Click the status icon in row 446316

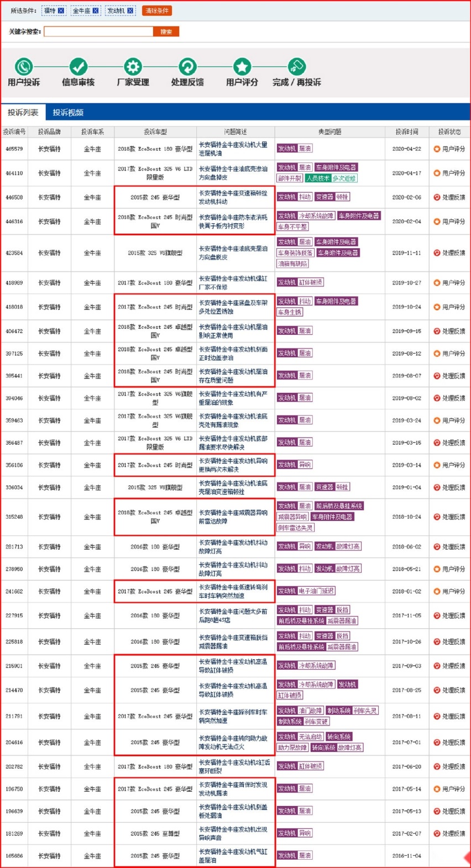(437, 222)
